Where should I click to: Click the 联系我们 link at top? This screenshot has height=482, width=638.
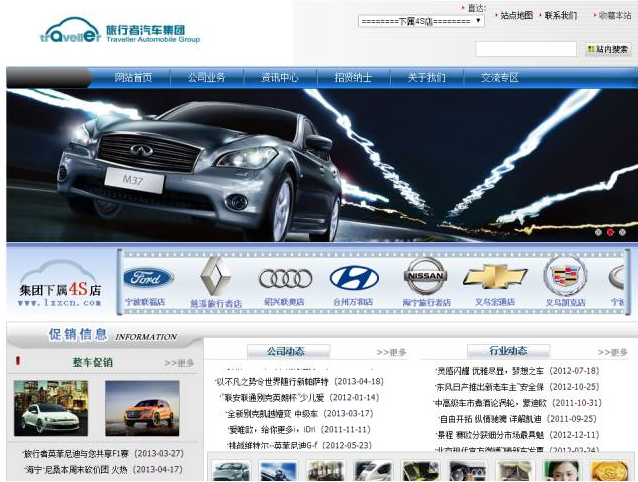(x=560, y=16)
